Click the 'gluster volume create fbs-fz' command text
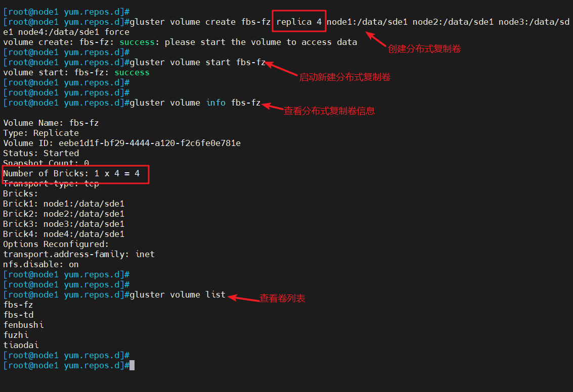Viewport: 573px width, 392px height. pos(200,22)
